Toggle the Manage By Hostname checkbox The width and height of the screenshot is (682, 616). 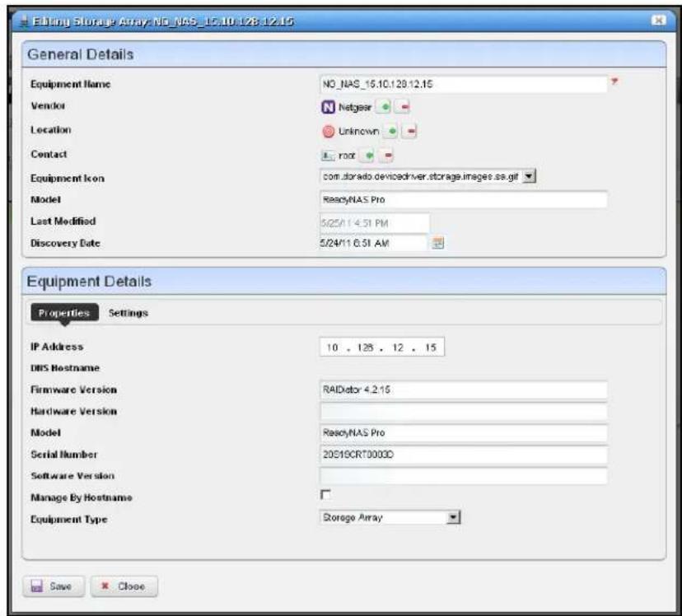(325, 494)
